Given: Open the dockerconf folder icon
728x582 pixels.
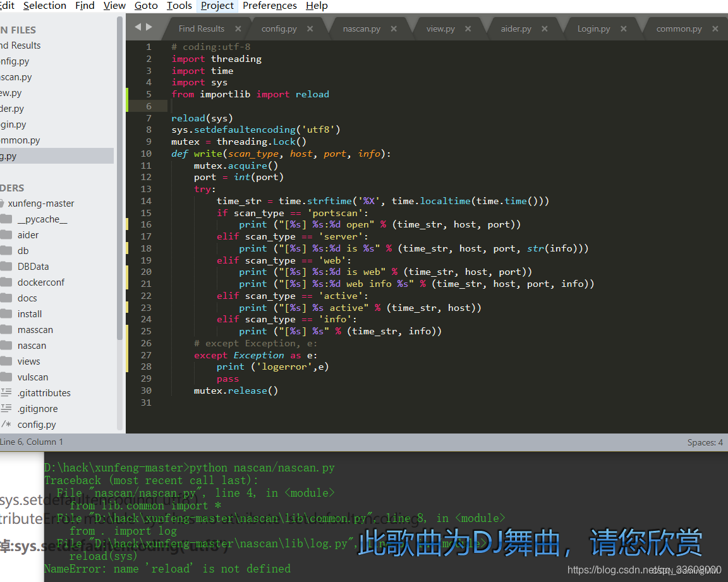Looking at the screenshot, I should click(6, 282).
